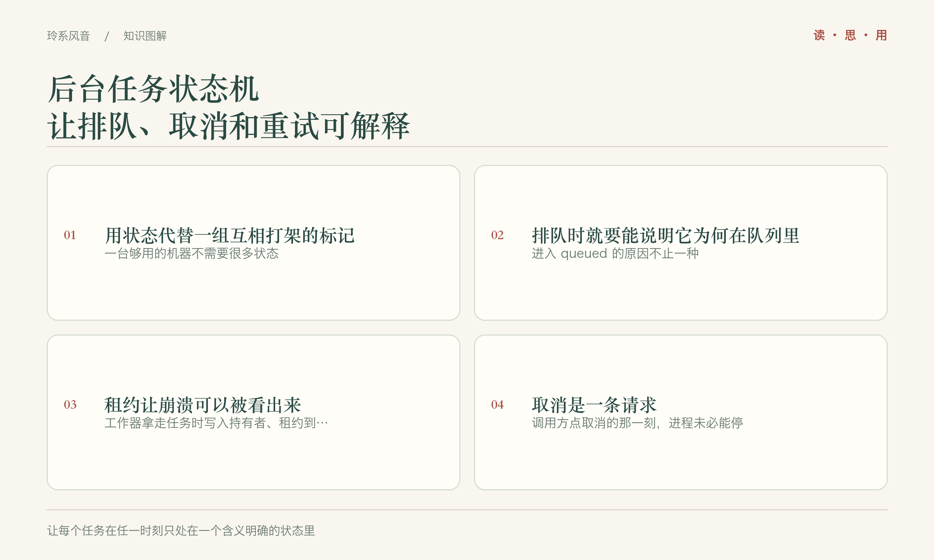
Task: Click caption 一台够用的机器不需要很多状态
Action: 191,254
